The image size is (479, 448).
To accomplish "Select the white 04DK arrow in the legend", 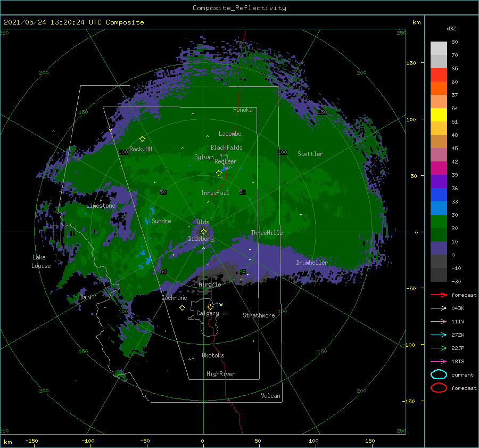I will [x=439, y=308].
